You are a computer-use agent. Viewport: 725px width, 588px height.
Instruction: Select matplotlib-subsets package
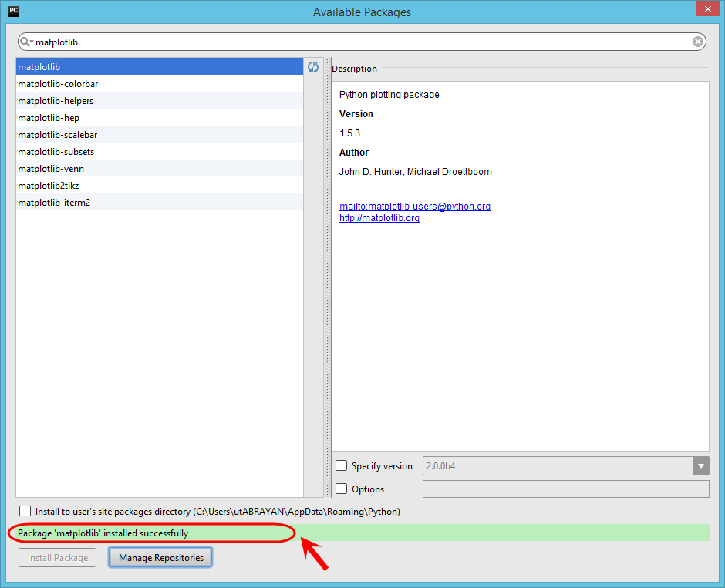pos(160,152)
